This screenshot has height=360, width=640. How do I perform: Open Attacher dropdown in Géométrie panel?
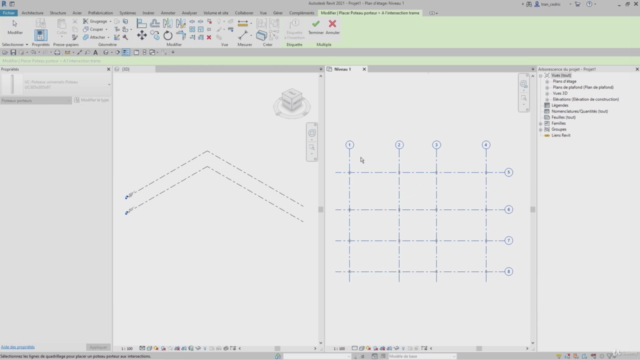[109, 38]
